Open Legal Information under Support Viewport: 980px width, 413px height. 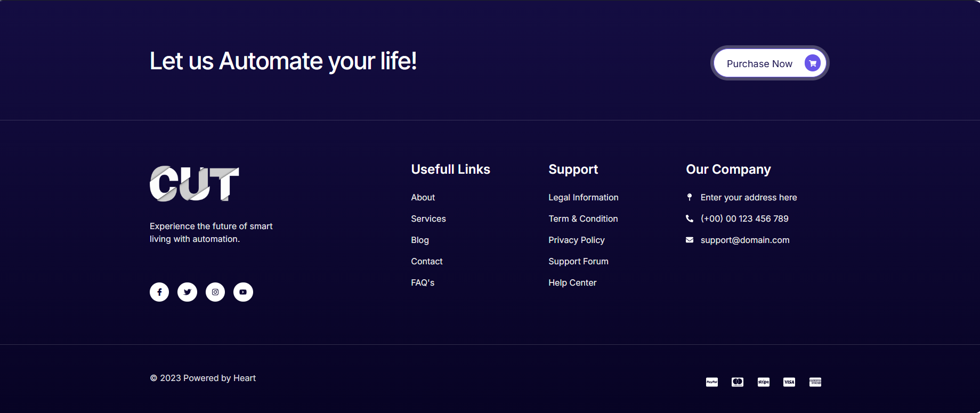coord(584,198)
